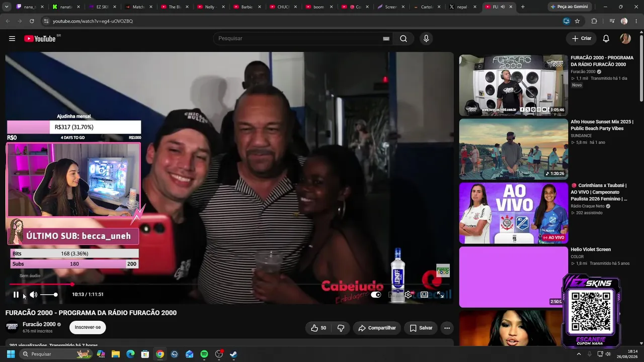
Task: Save the video with the Salvar button
Action: click(421, 328)
